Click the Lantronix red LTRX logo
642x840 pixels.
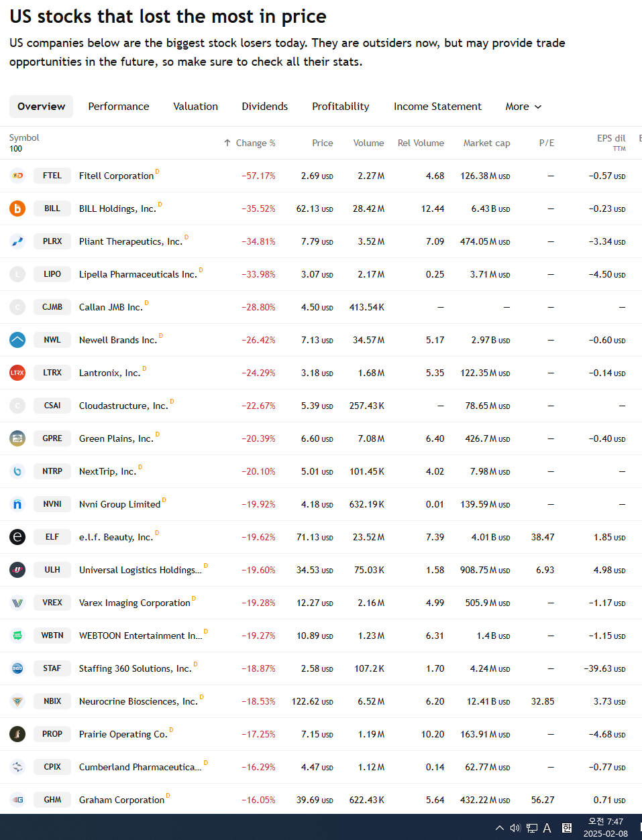[17, 373]
